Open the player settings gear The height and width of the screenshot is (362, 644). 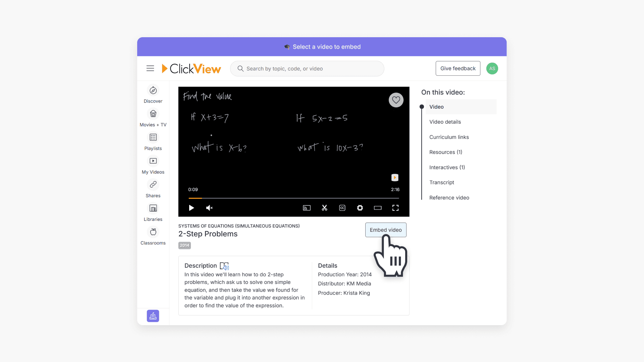[360, 208]
